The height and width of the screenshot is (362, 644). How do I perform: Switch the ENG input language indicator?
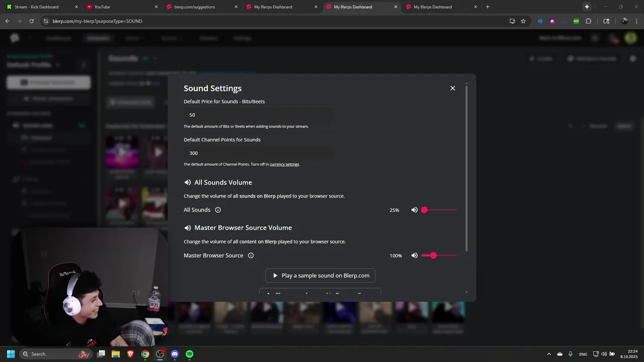tap(583, 354)
